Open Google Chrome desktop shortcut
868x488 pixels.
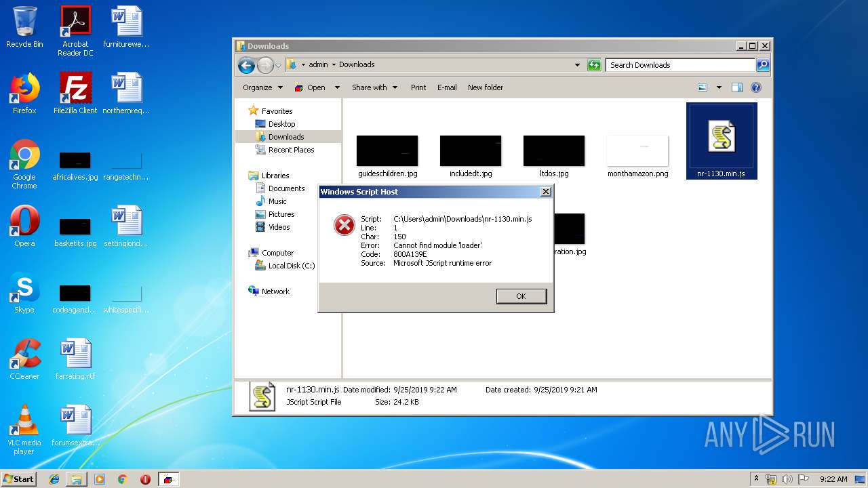pos(24,164)
